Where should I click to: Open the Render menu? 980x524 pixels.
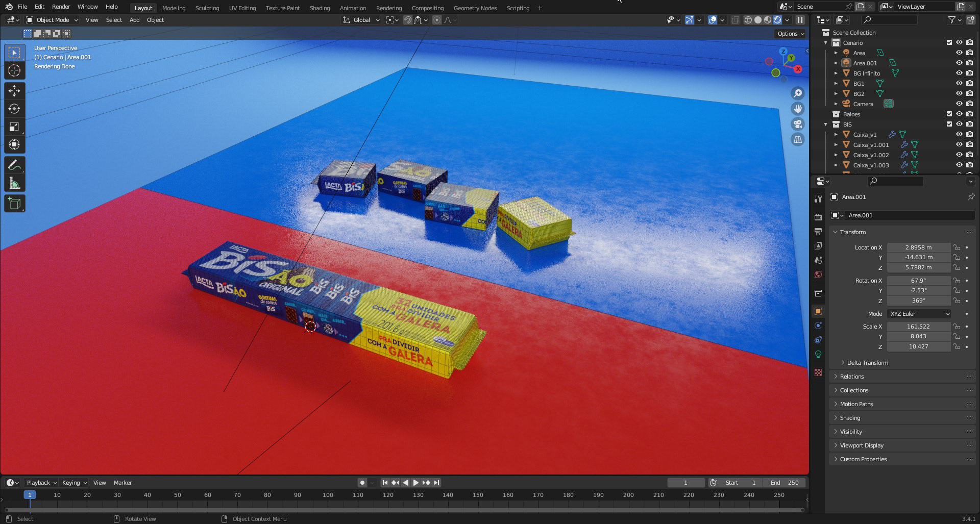coord(61,7)
